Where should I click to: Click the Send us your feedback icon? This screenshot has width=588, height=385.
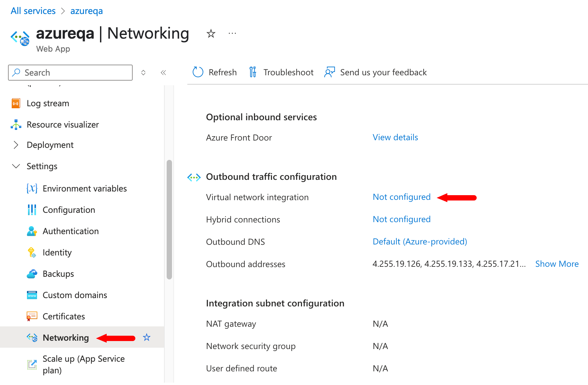point(329,72)
